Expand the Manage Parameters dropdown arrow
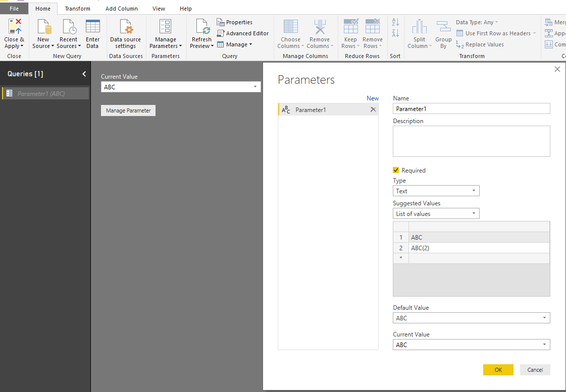Viewport: 566px width, 392px height. 180,46
